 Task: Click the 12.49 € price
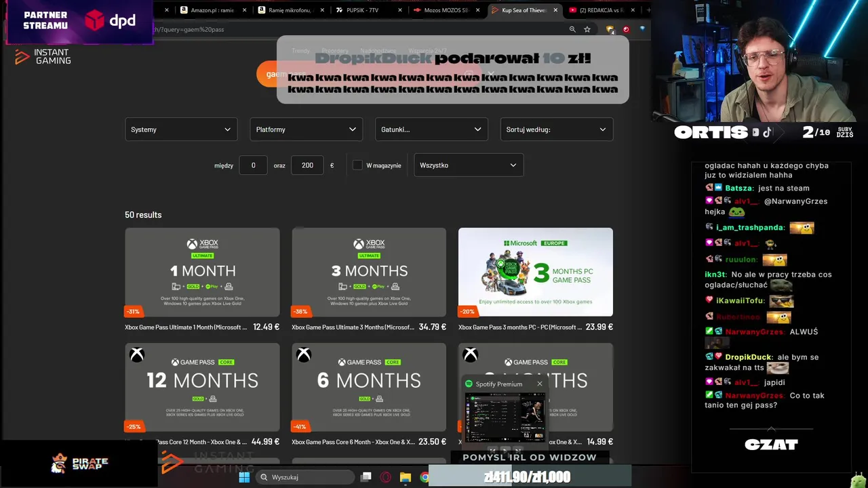(x=266, y=327)
